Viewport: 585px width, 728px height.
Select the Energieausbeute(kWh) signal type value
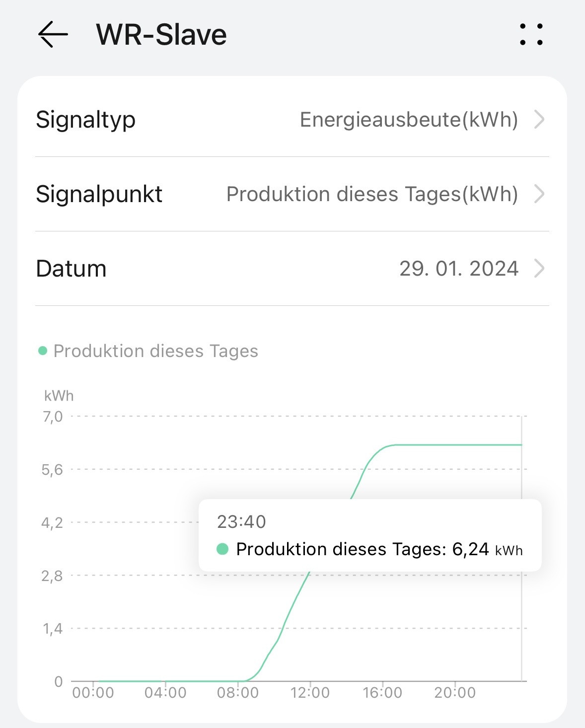pos(409,120)
